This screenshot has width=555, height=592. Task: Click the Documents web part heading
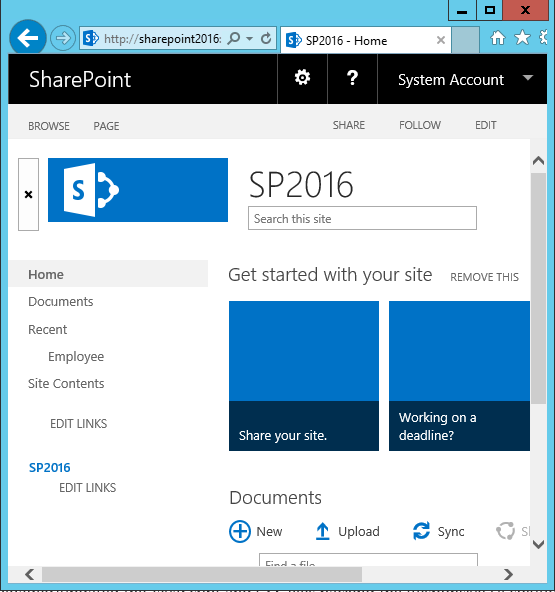pyautogui.click(x=276, y=498)
